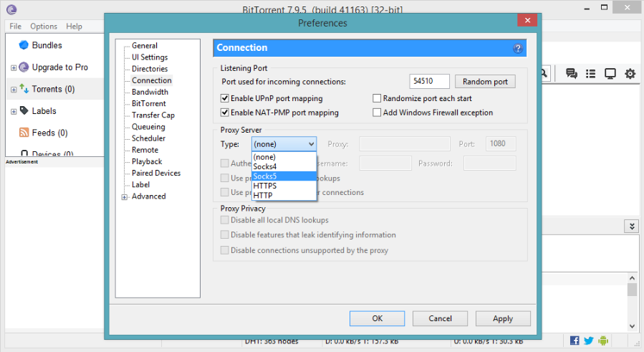The image size is (644, 352).
Task: Click the Android icon in status bar
Action: coord(603,341)
